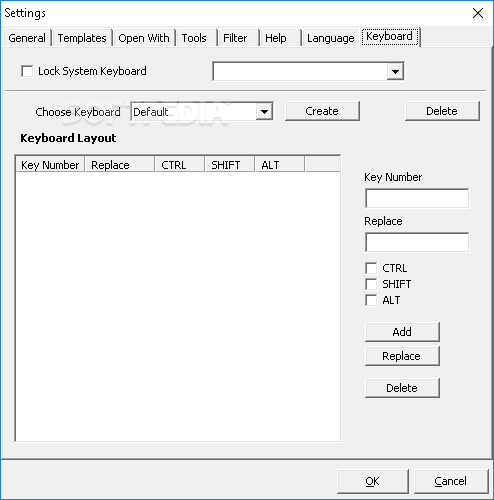The width and height of the screenshot is (494, 500).
Task: Click the Default keyboard combo box
Action: [202, 112]
